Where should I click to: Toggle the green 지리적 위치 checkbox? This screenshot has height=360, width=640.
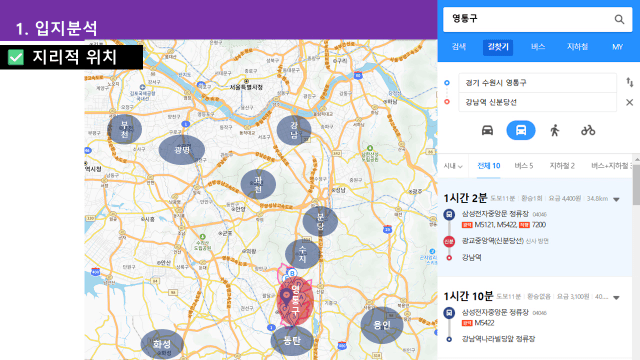click(16, 57)
